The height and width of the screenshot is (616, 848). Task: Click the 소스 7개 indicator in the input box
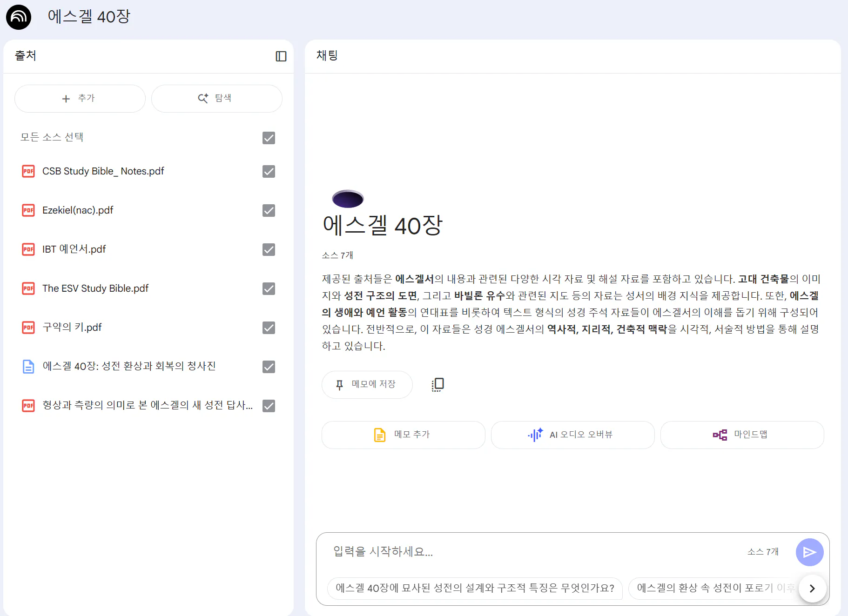pos(763,552)
